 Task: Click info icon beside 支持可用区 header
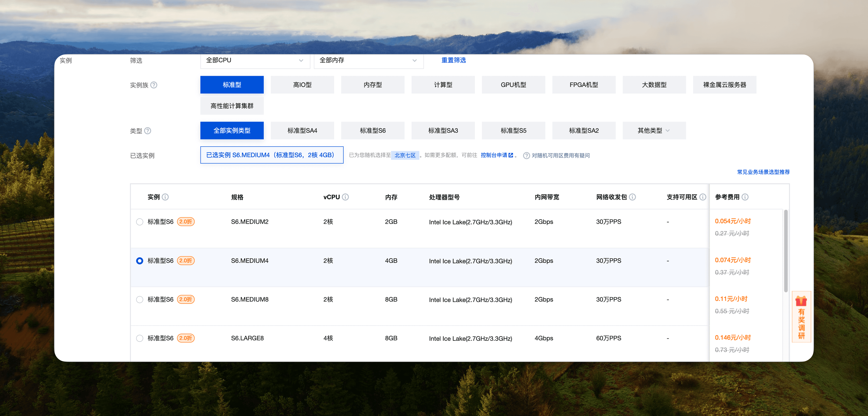[703, 197]
